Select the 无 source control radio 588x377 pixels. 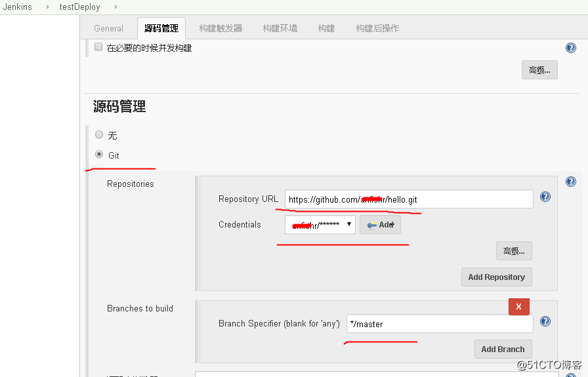99,134
